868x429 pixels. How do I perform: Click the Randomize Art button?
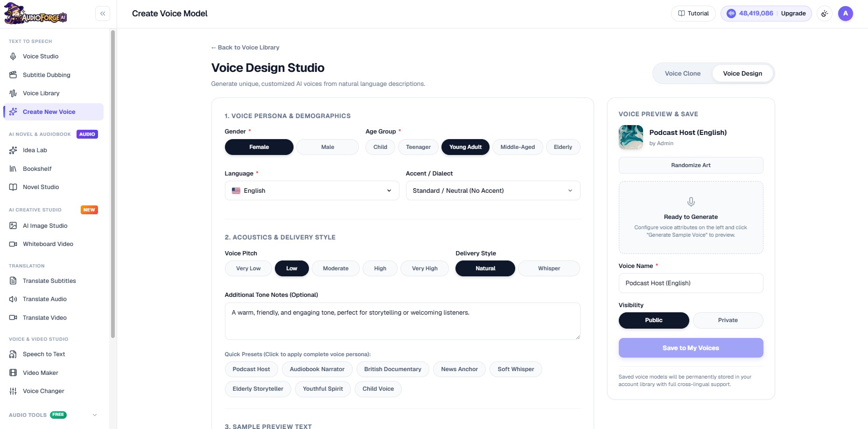coord(691,165)
